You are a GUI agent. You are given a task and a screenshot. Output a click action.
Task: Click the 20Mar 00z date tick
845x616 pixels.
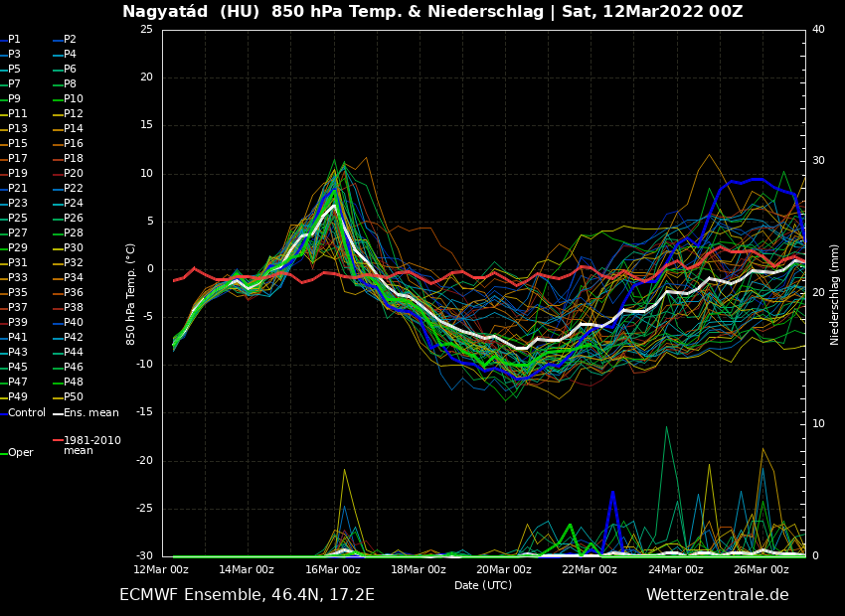click(504, 569)
